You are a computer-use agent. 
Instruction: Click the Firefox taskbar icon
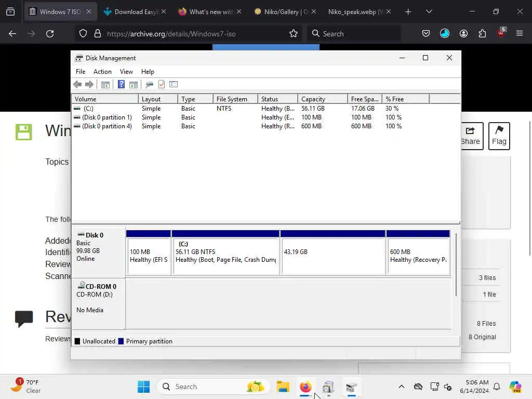[x=305, y=387]
